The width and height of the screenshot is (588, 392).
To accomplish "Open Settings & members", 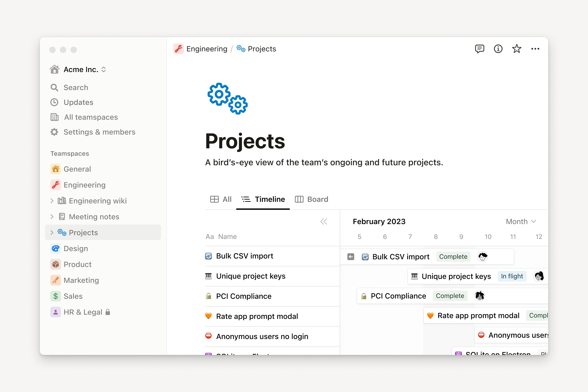I will click(99, 132).
